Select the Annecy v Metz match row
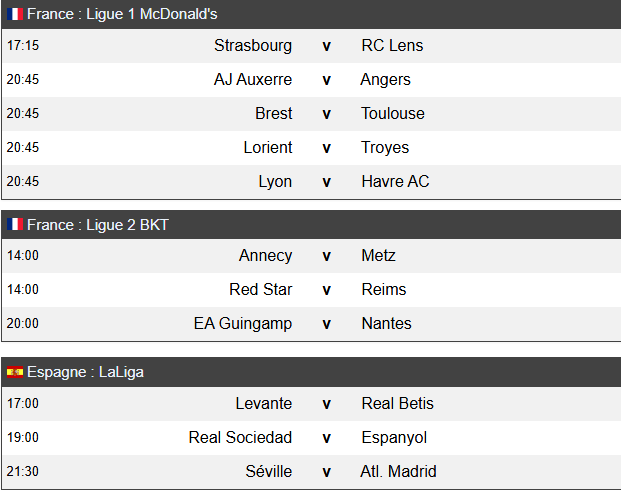Viewport: 621px width, 490px height. click(x=311, y=255)
